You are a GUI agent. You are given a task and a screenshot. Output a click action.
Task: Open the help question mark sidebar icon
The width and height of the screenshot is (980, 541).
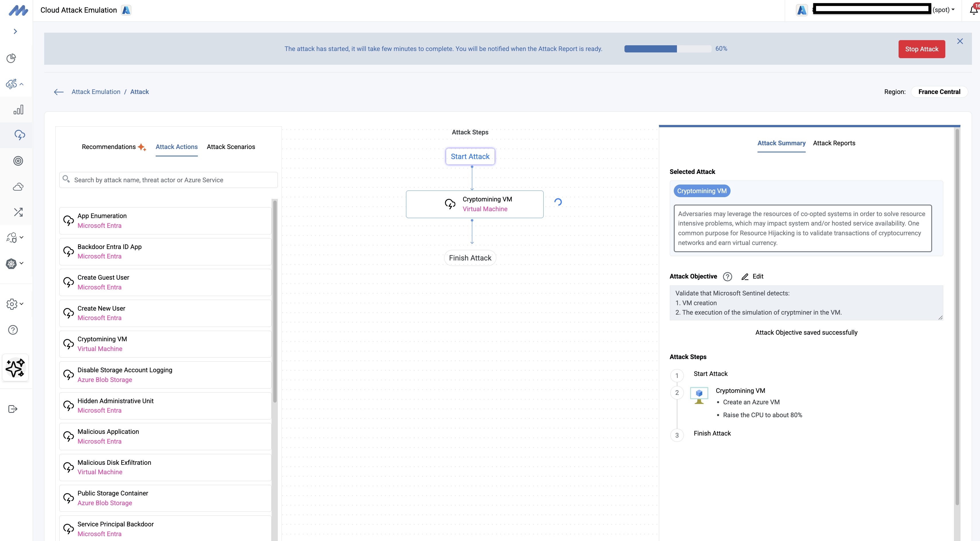(13, 330)
